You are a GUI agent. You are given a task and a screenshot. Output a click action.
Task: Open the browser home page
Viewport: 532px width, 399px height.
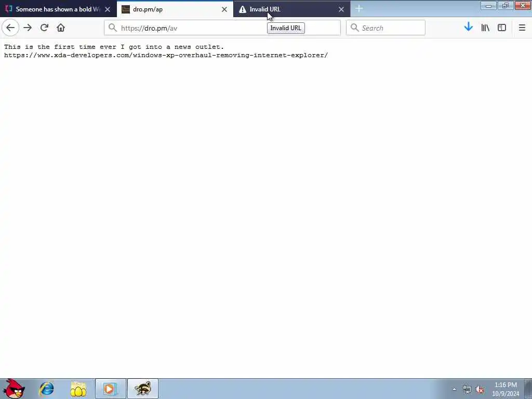pyautogui.click(x=61, y=28)
